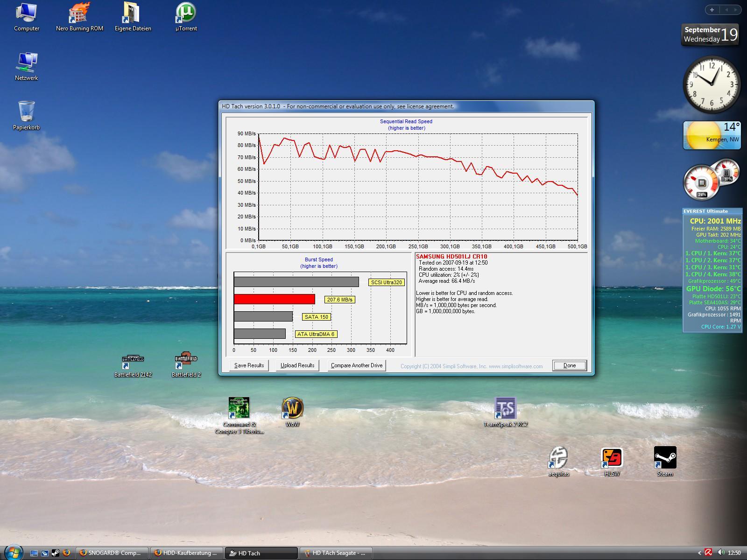Open the weather gadget Kempen, NW
The width and height of the screenshot is (747, 560).
pyautogui.click(x=712, y=135)
